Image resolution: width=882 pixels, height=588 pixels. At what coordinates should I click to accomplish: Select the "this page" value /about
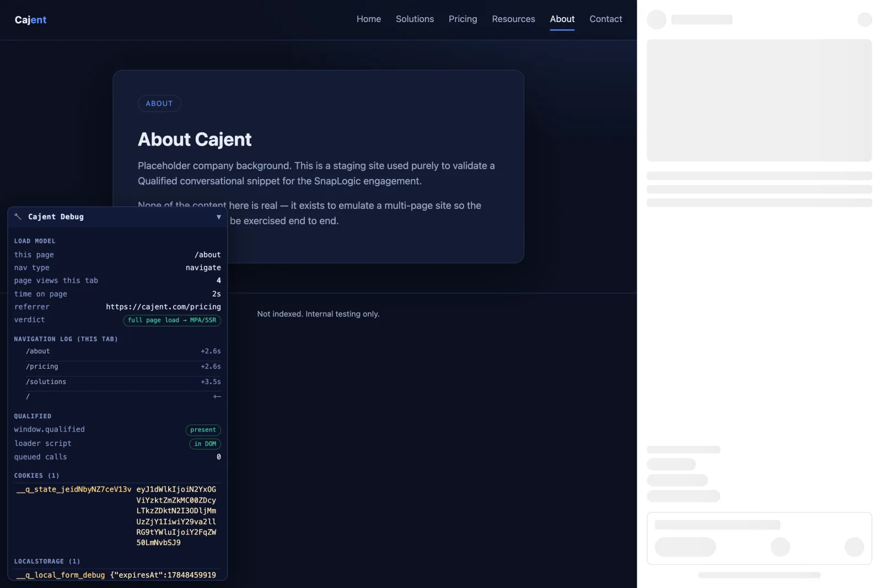[208, 255]
